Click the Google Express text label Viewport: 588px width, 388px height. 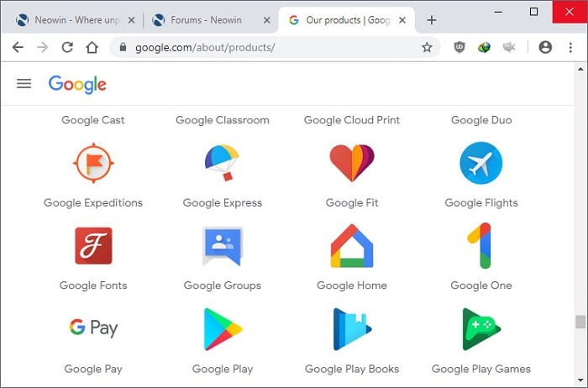[x=223, y=202]
